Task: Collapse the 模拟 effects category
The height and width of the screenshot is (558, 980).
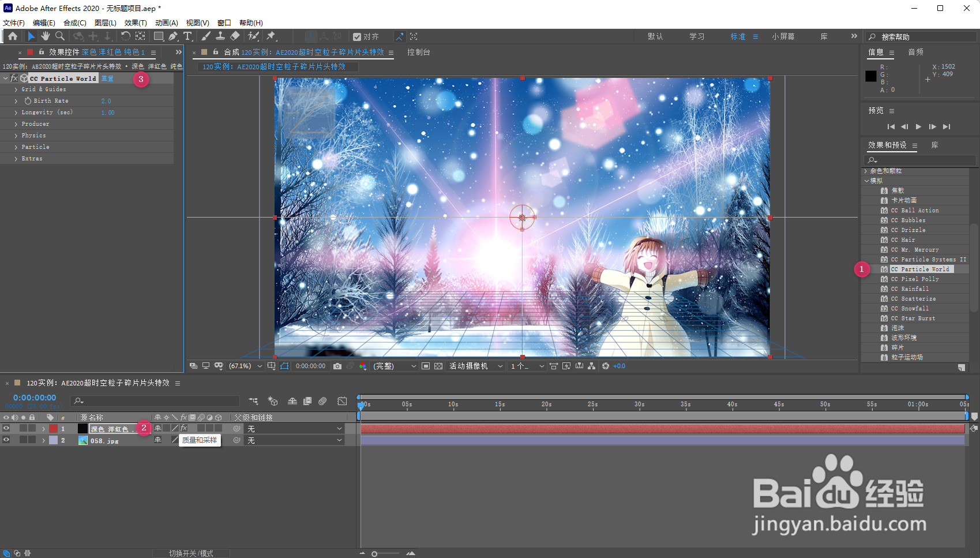Action: click(866, 181)
